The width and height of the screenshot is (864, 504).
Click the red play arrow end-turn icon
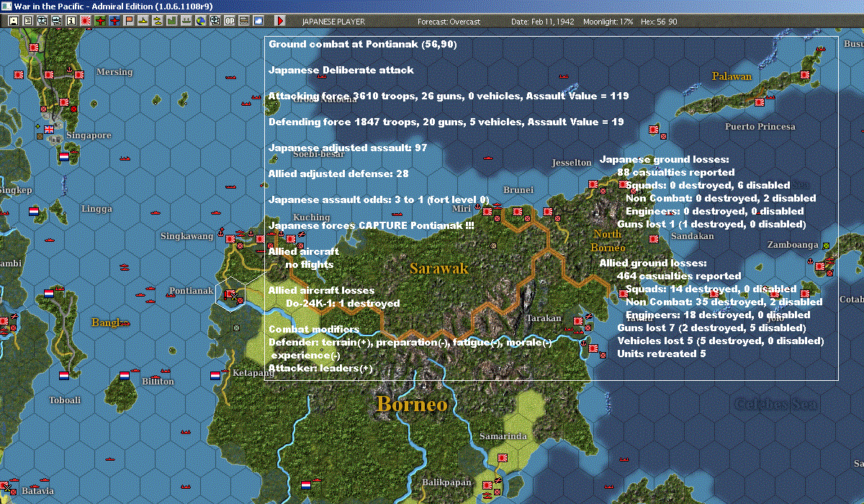click(x=280, y=21)
